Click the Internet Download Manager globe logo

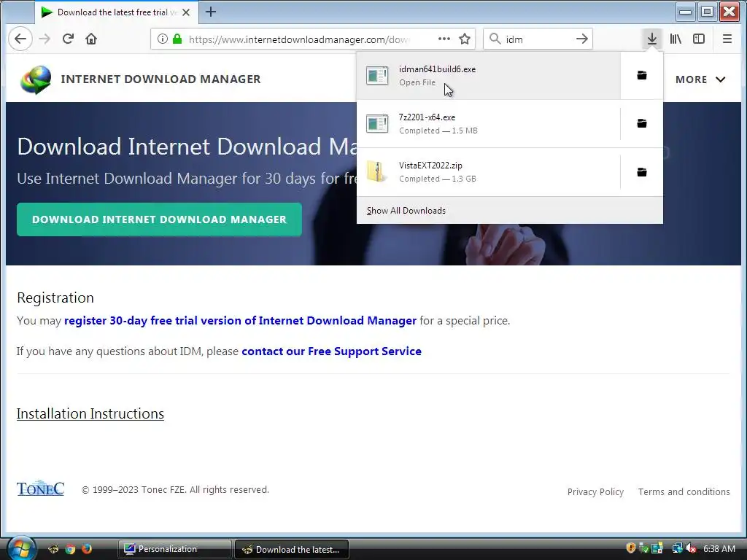pyautogui.click(x=36, y=79)
